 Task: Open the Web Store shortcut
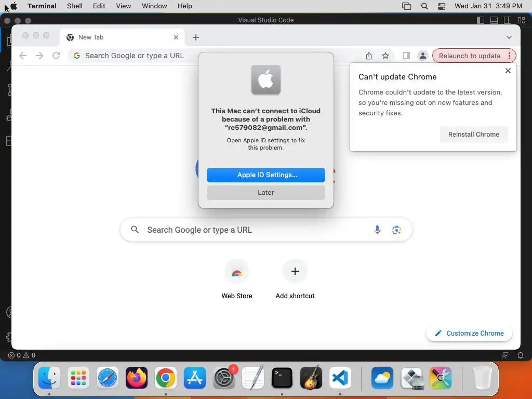click(x=237, y=280)
